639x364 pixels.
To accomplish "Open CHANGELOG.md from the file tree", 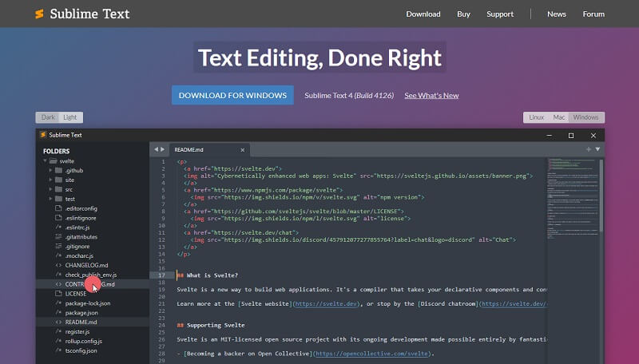I will click(x=86, y=265).
